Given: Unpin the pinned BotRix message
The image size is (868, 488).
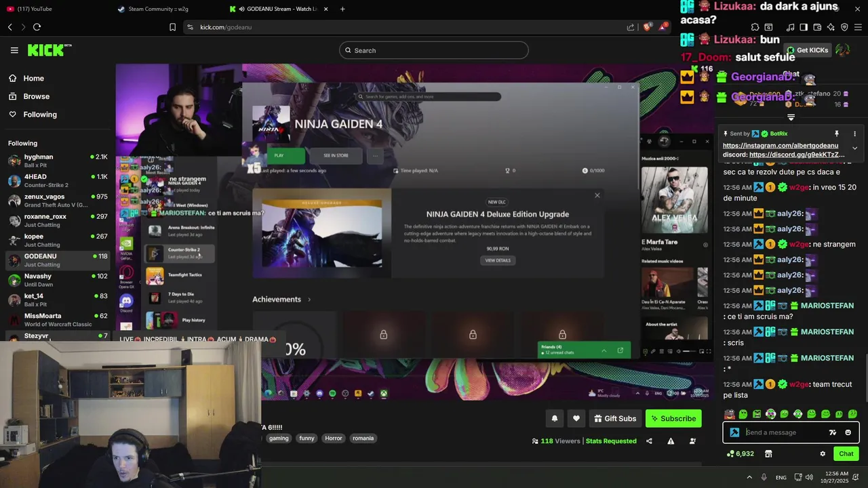Looking at the screenshot, I should coord(836,134).
